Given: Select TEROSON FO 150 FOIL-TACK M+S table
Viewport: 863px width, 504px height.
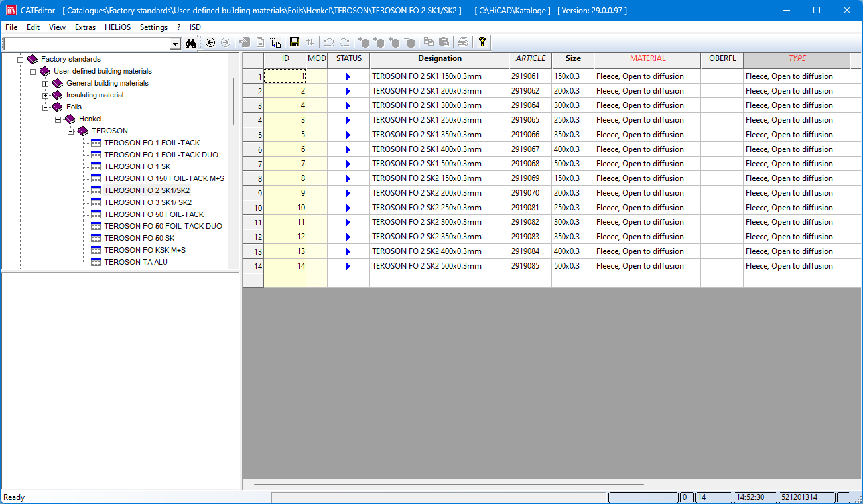Looking at the screenshot, I should click(164, 179).
